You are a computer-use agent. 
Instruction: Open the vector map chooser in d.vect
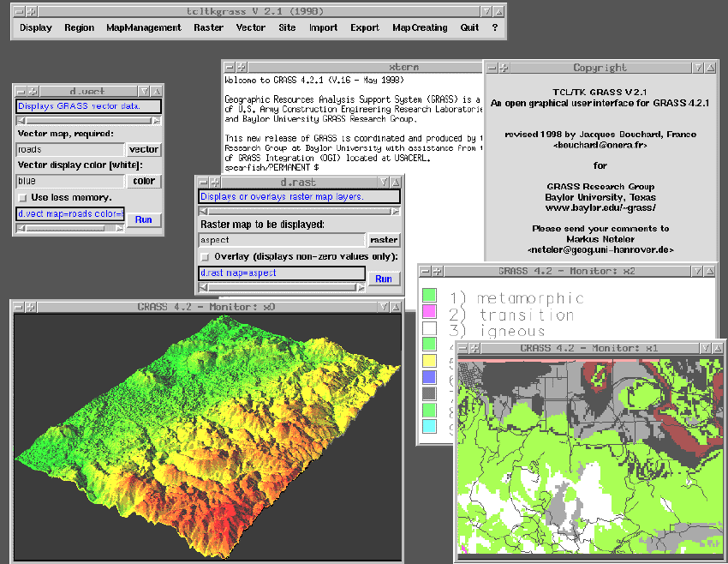pyautogui.click(x=143, y=149)
